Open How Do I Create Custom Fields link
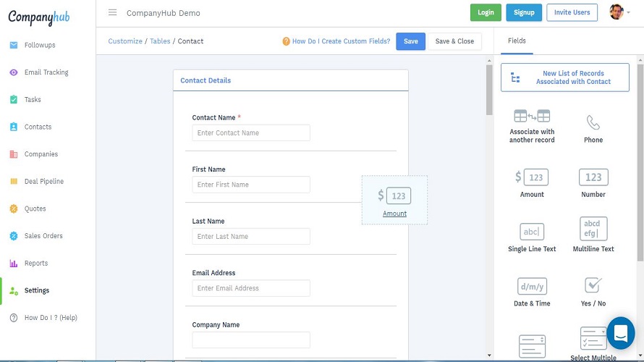The height and width of the screenshot is (362, 644). click(x=341, y=41)
